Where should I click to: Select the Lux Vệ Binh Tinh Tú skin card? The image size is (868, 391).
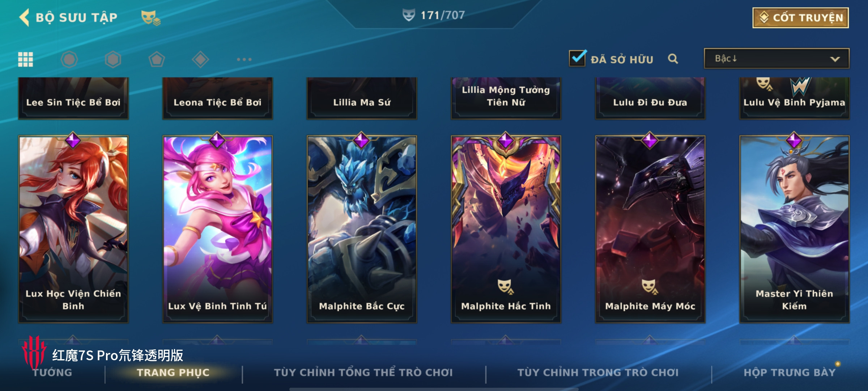tap(217, 229)
